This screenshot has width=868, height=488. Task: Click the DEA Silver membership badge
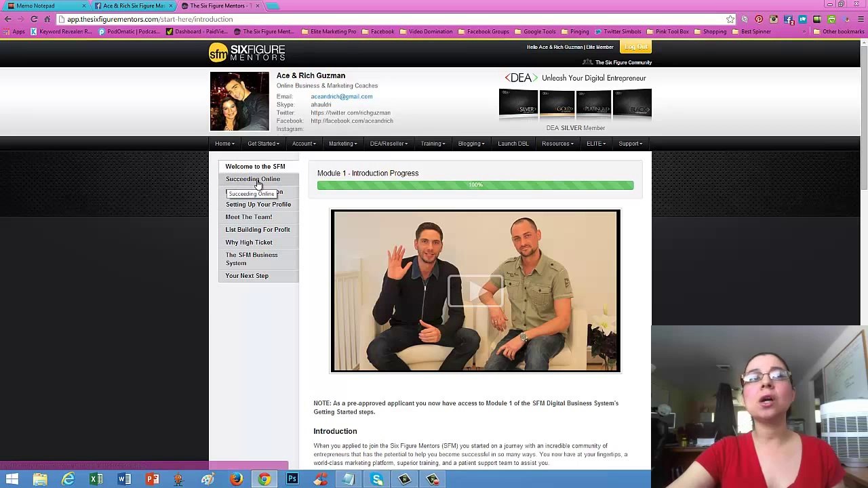(x=518, y=104)
